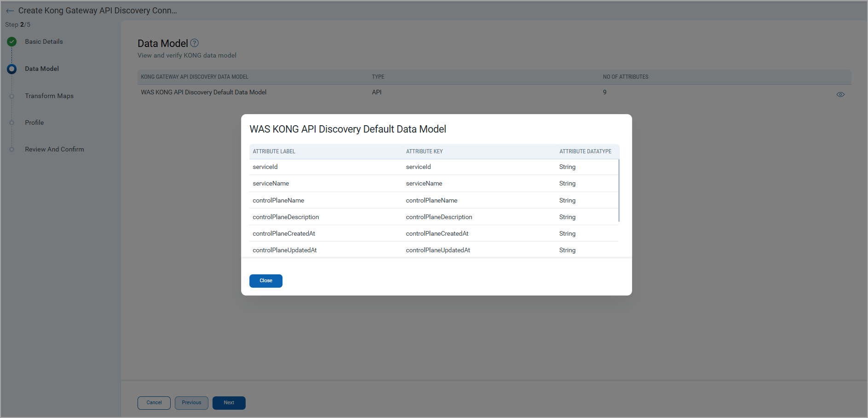Click the Step 2/5 indicator text
Image resolution: width=868 pixels, height=418 pixels.
point(18,24)
